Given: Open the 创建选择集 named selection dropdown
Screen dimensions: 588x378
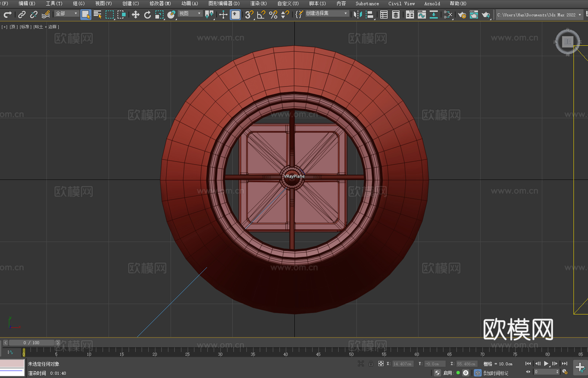Looking at the screenshot, I should coord(327,13).
